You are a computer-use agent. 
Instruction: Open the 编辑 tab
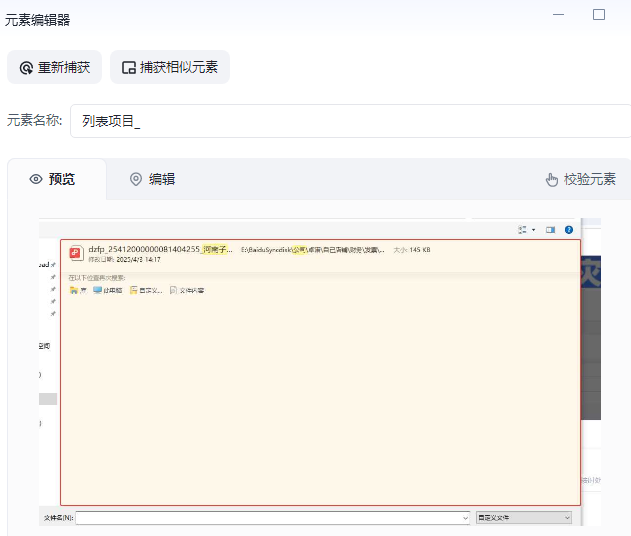click(x=152, y=179)
